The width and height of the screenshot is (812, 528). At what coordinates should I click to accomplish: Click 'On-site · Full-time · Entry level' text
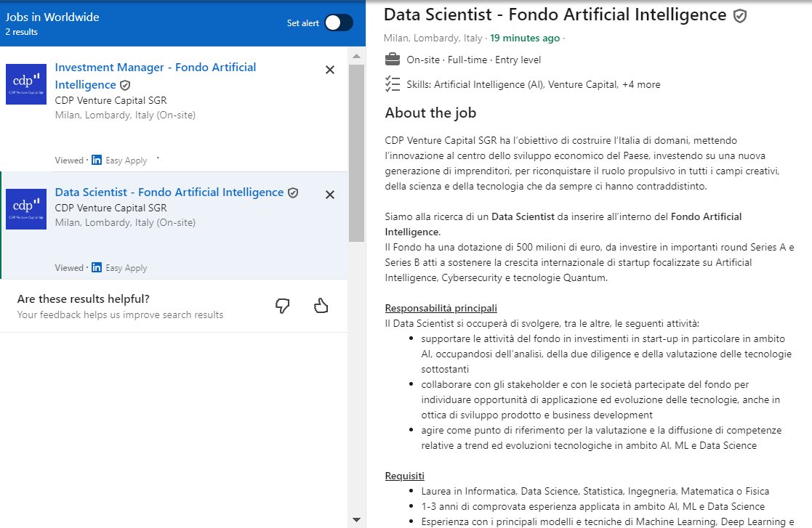coord(474,60)
